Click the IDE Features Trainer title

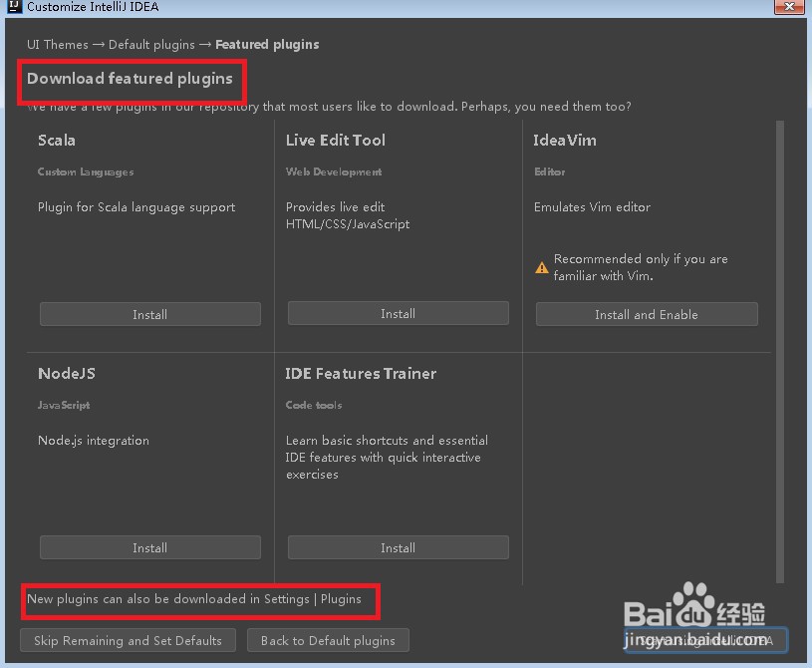[361, 373]
